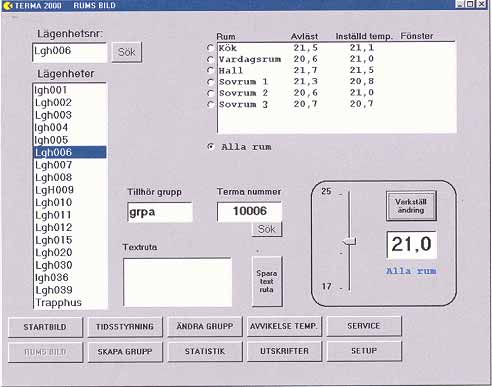Select the Vardagsrum radio button

click(210, 59)
